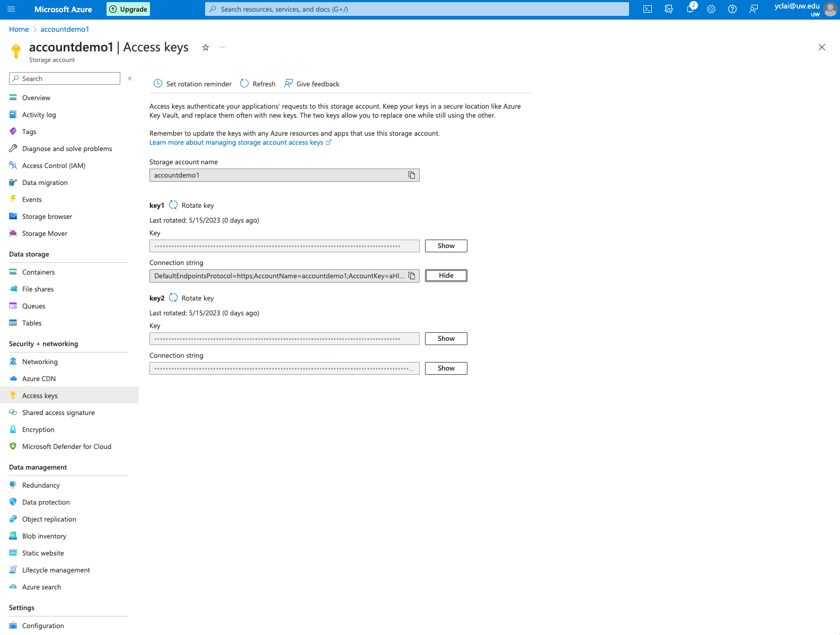Open portal settings gear
The width and height of the screenshot is (840, 635).
tap(711, 9)
